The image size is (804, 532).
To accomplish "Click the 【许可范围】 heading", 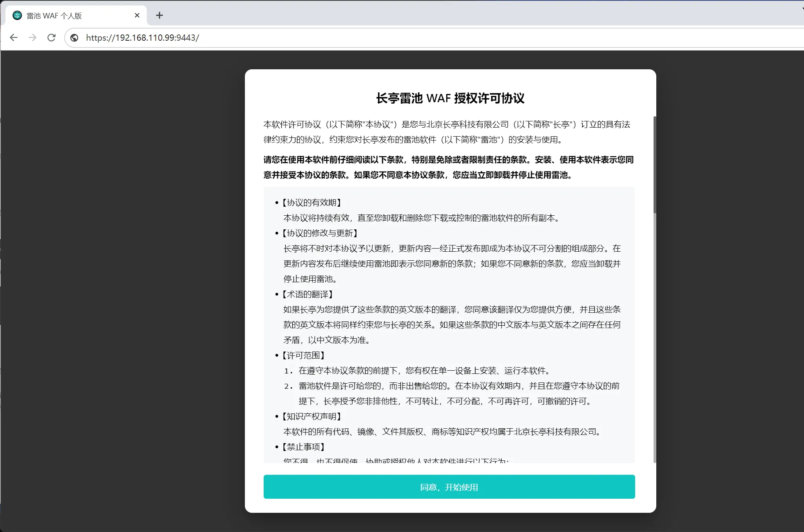I will tap(304, 355).
